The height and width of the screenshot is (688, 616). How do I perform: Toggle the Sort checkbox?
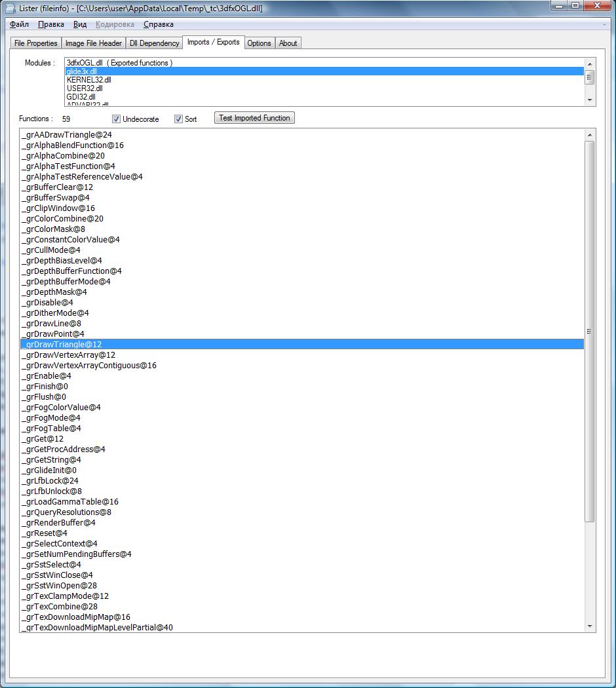(178, 119)
